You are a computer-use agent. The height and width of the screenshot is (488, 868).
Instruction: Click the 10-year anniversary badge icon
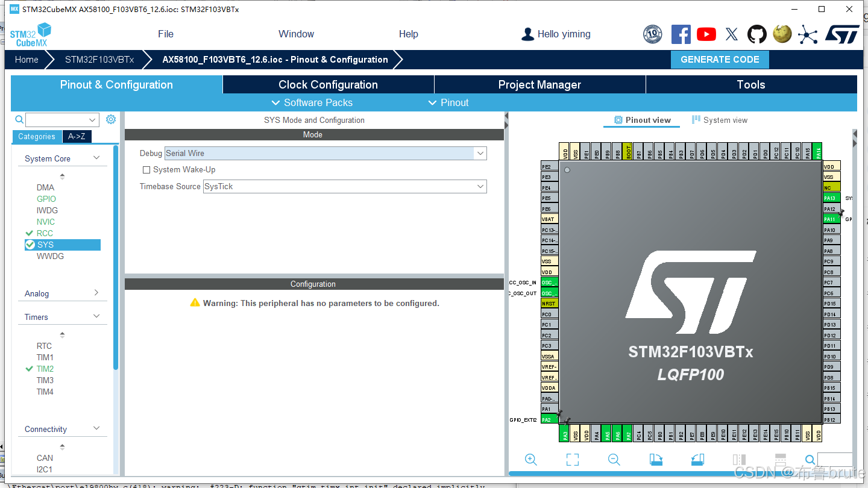(x=653, y=34)
